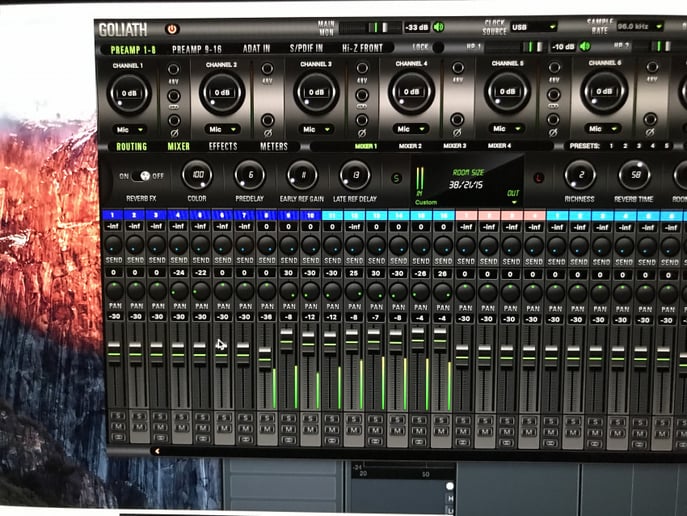687x516 pixels.
Task: Open the Clock Source USB dropdown
Action: click(533, 27)
